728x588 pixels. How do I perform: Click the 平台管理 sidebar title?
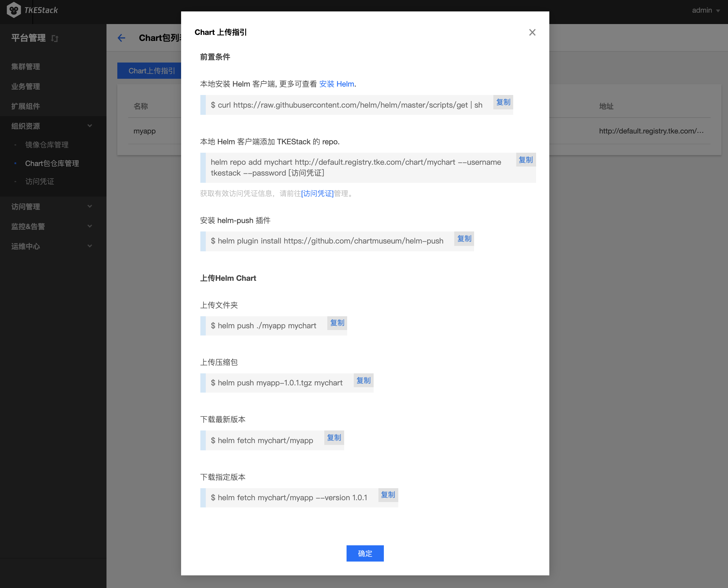pyautogui.click(x=29, y=38)
